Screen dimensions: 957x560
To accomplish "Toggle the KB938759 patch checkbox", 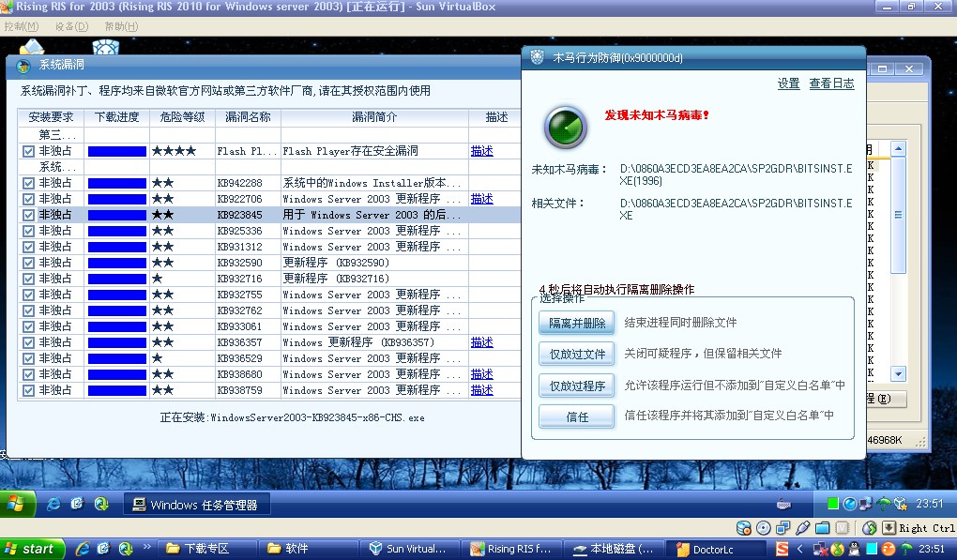I will (28, 390).
